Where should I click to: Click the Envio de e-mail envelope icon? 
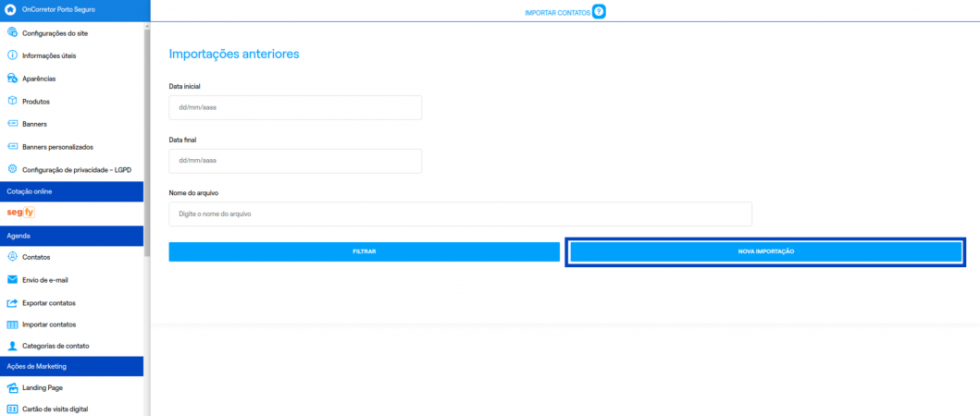pyautogui.click(x=12, y=279)
